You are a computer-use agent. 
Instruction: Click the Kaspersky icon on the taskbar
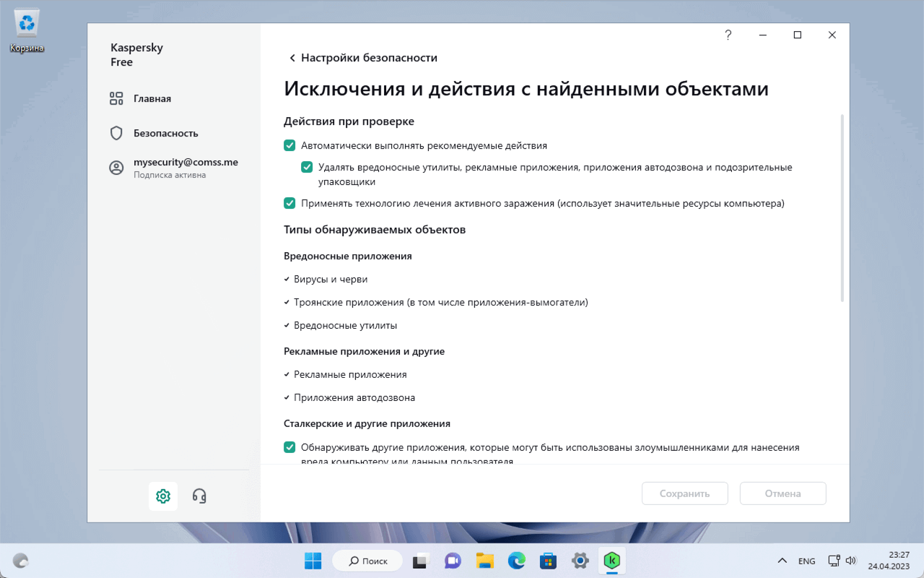point(612,561)
